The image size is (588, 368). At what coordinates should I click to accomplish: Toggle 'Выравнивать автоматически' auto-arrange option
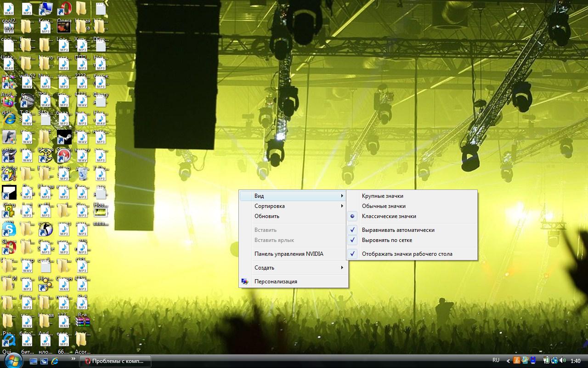412,230
